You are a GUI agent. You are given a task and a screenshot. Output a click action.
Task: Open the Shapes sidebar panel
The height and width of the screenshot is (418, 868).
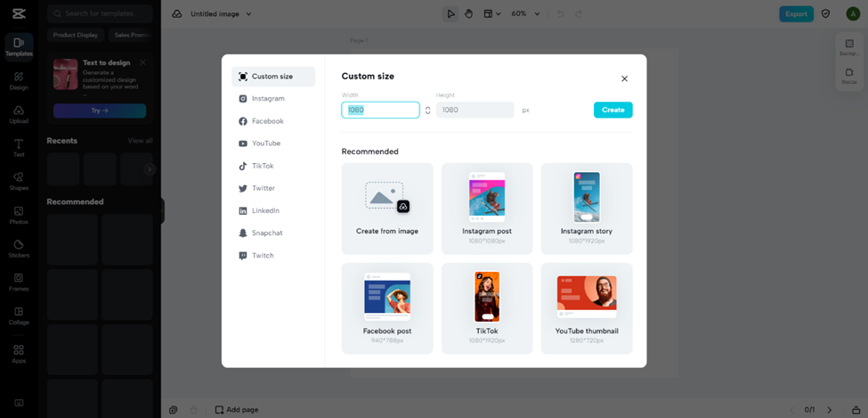[19, 181]
